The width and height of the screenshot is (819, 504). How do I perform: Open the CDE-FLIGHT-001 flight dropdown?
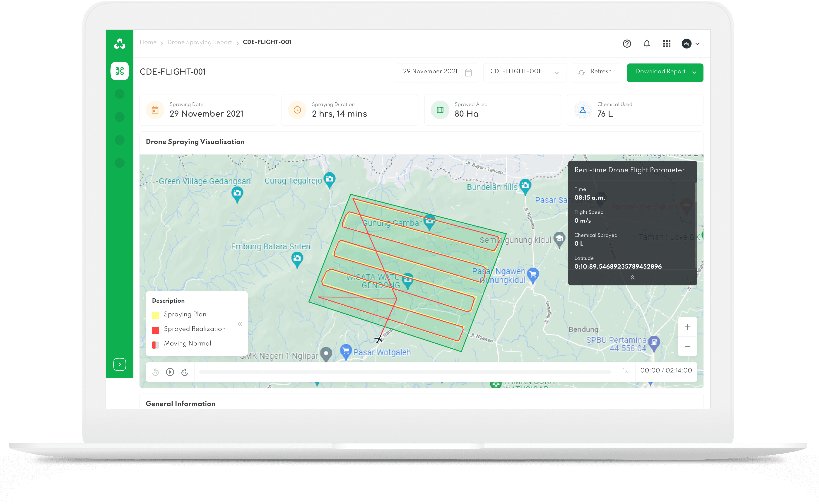click(x=525, y=72)
